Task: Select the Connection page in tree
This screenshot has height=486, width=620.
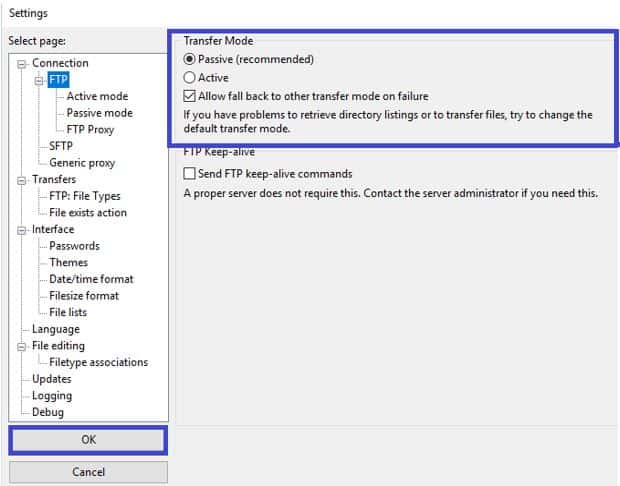Action: click(60, 63)
